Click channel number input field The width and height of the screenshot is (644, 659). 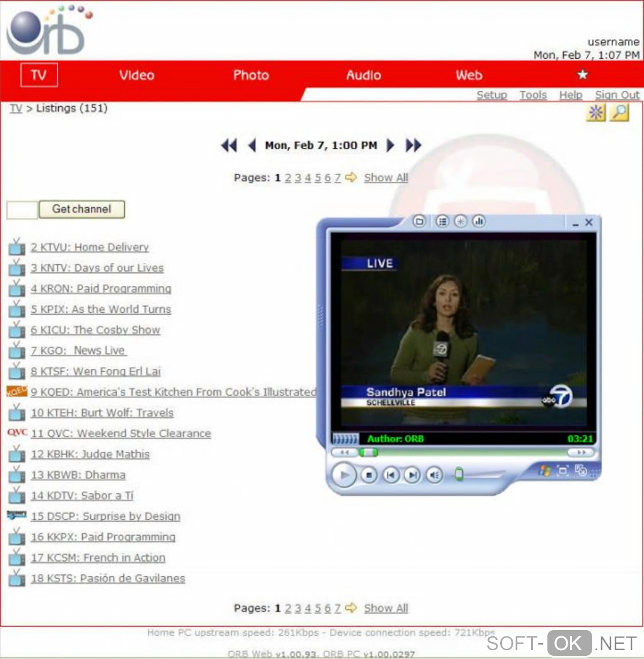(22, 210)
